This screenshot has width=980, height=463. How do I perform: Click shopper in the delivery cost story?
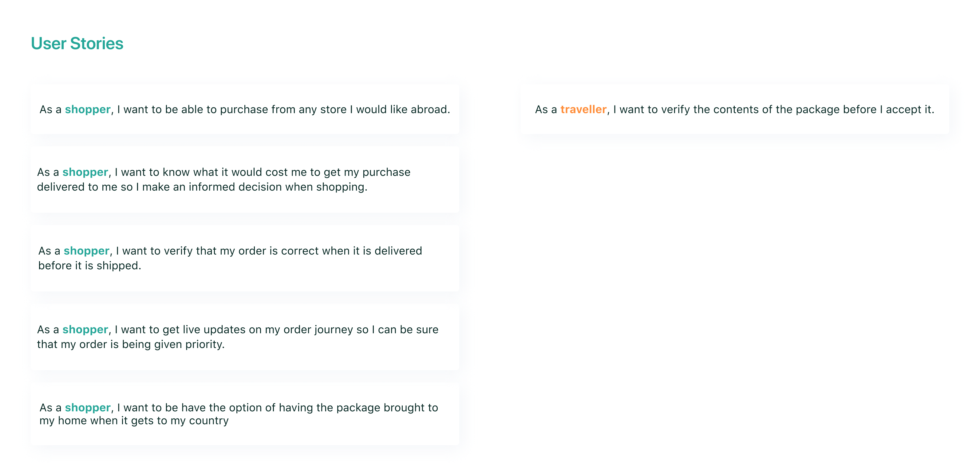pyautogui.click(x=85, y=172)
